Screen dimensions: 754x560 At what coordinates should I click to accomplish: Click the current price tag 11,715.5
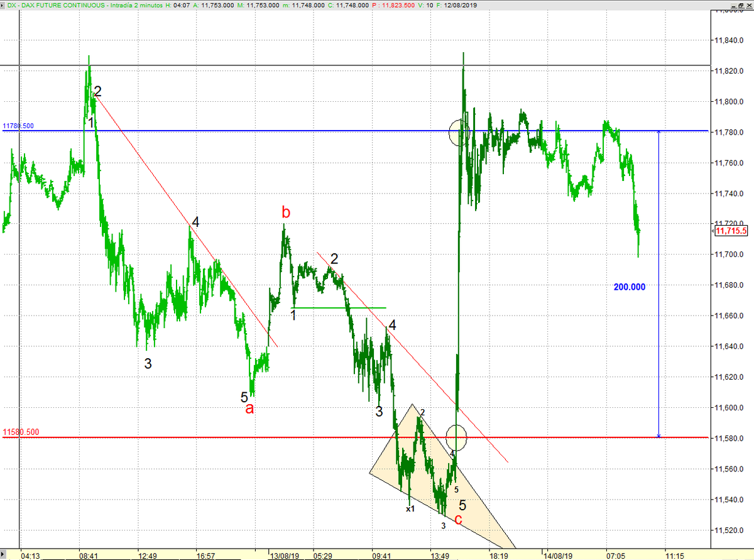731,231
